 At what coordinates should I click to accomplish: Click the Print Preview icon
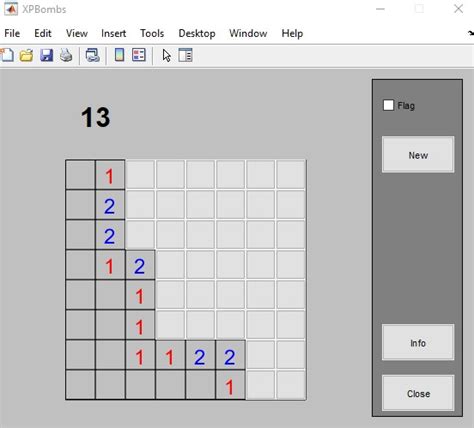click(x=92, y=55)
